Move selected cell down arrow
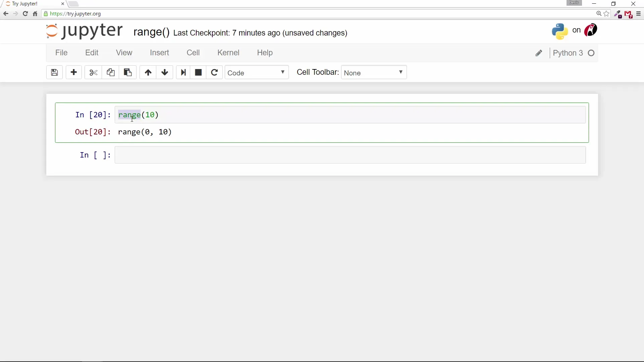The image size is (644, 362). pos(165,72)
